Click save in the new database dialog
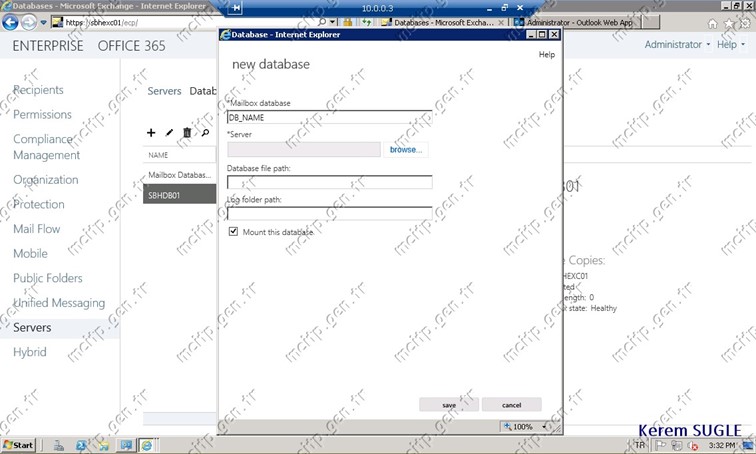Image resolution: width=756 pixels, height=454 pixels. 449,405
